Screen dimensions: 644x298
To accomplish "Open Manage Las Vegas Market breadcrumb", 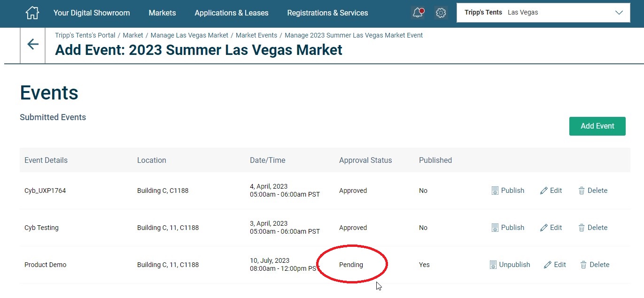I will (189, 35).
